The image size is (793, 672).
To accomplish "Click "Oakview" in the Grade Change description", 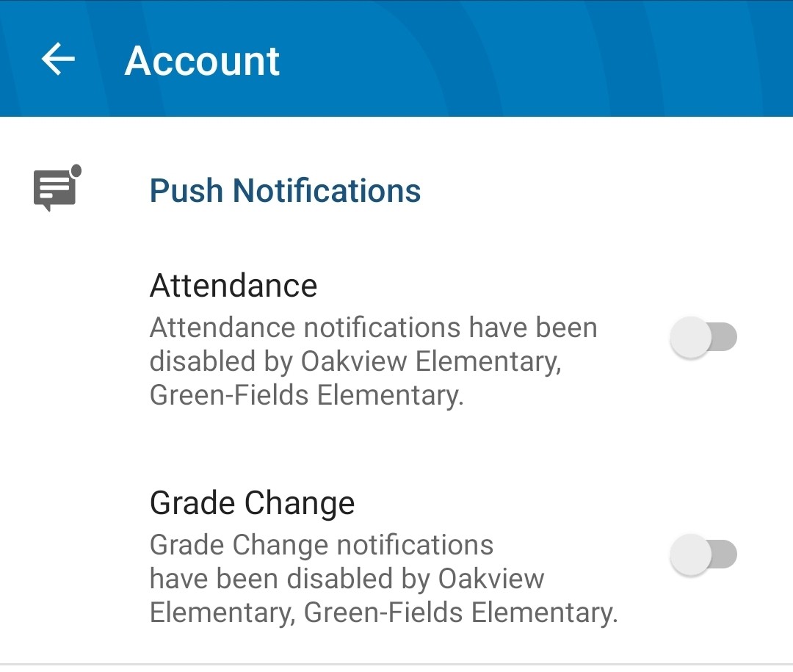I will point(491,579).
